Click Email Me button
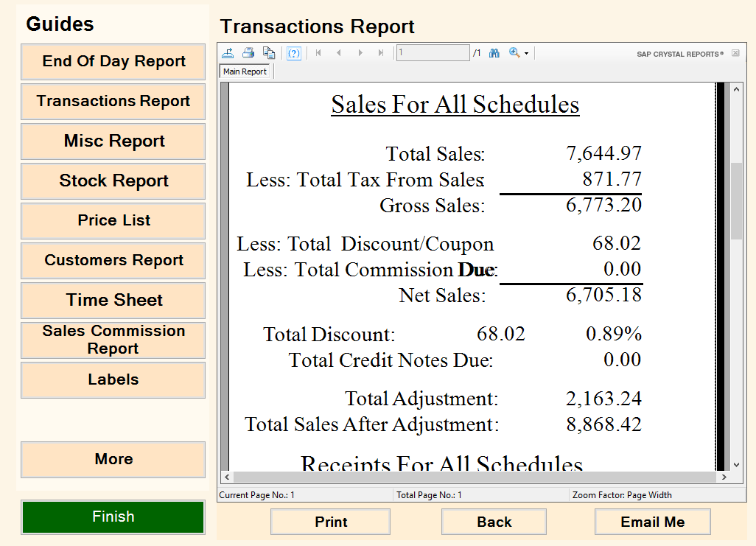The width and height of the screenshot is (756, 546). coord(653,522)
